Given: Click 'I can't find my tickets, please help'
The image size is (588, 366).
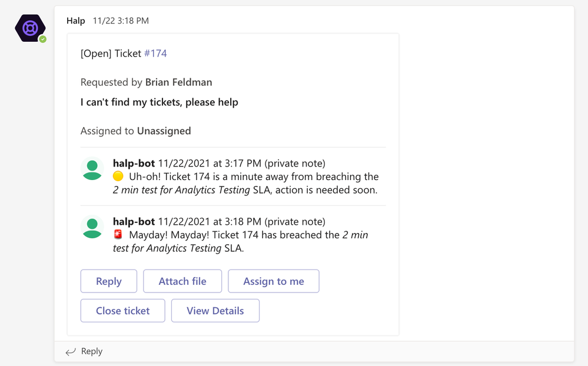Looking at the screenshot, I should (160, 102).
